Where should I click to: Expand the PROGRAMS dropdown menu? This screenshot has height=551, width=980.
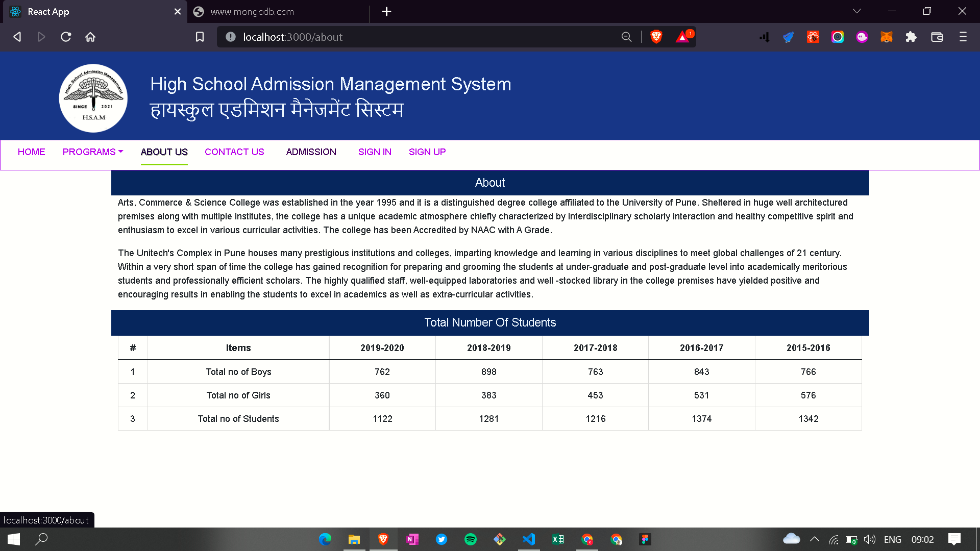tap(92, 152)
